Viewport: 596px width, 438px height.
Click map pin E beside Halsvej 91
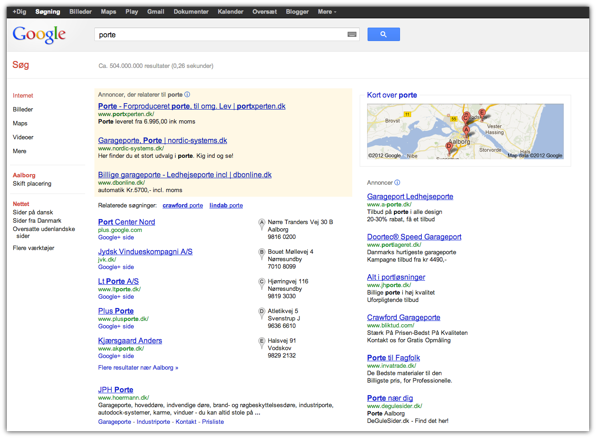[262, 342]
